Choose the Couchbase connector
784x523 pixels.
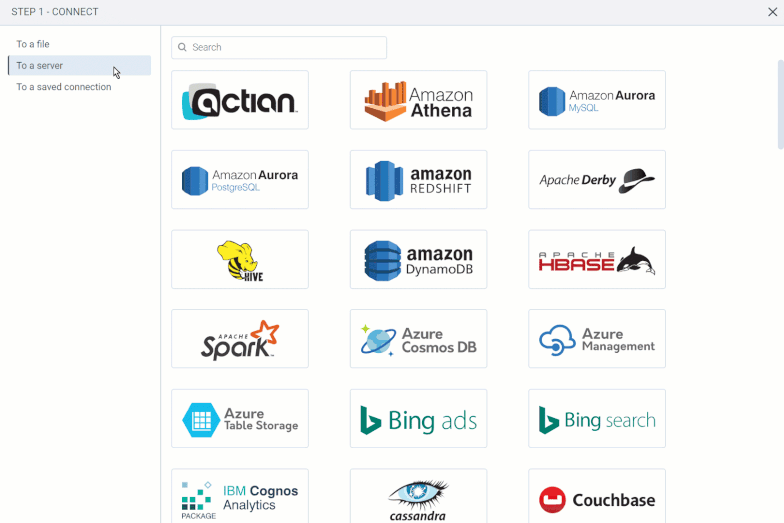(597, 496)
